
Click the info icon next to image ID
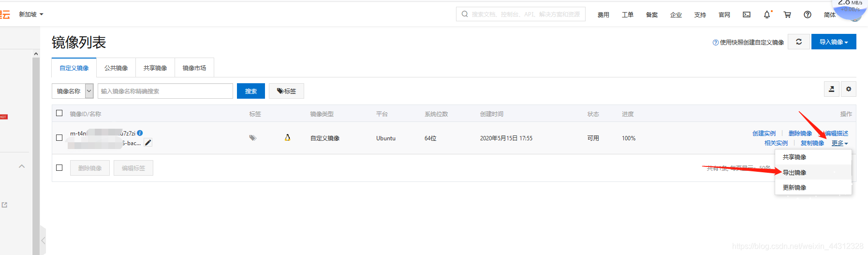[140, 133]
